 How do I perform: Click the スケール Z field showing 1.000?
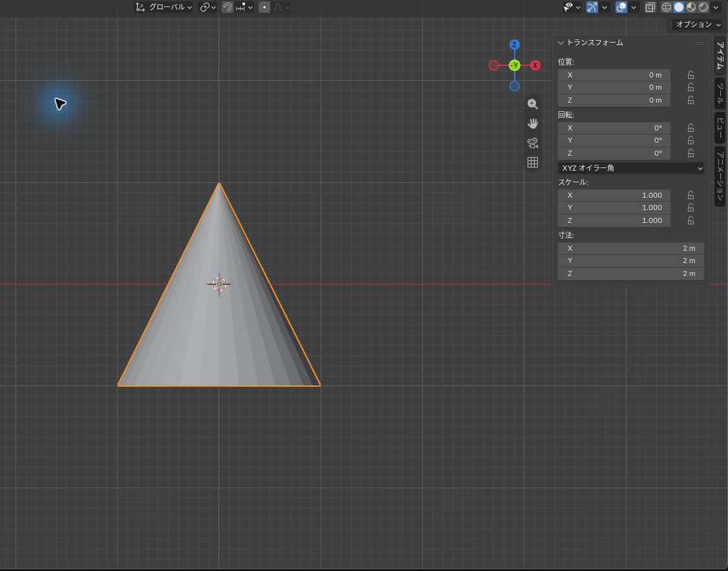[x=614, y=221]
